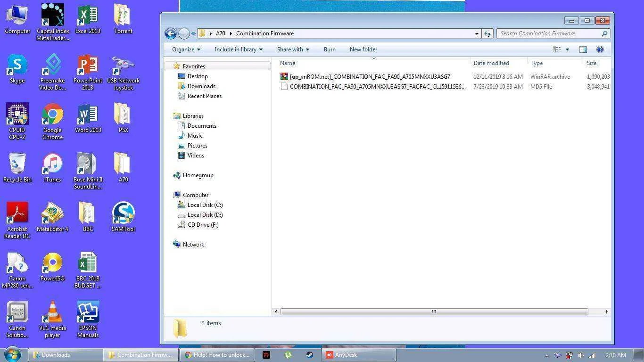Screen dimensions: 644x362
Task: Launch SAMTool from the desktop
Action: (x=123, y=217)
